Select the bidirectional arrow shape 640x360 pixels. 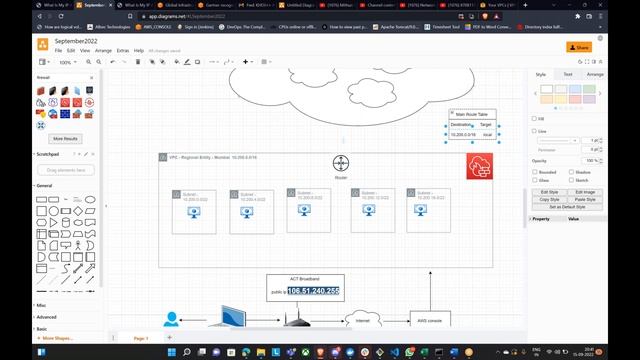click(x=78, y=268)
